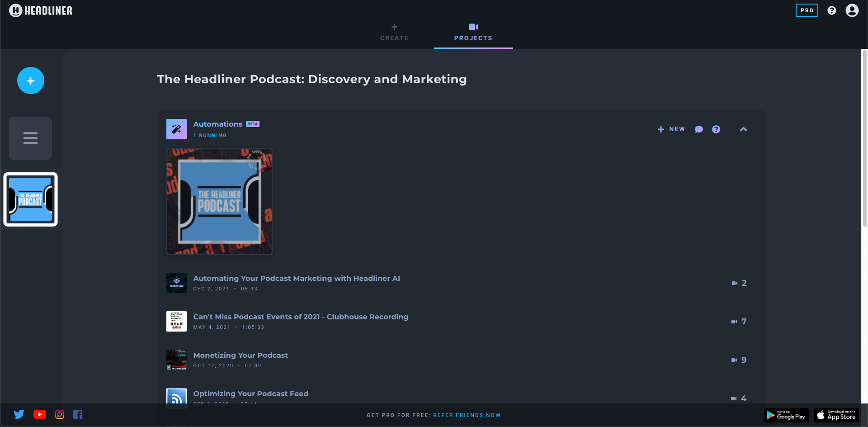868x427 pixels.
Task: Click the Automating Your Podcast Marketing thumbnail
Action: coord(176,283)
